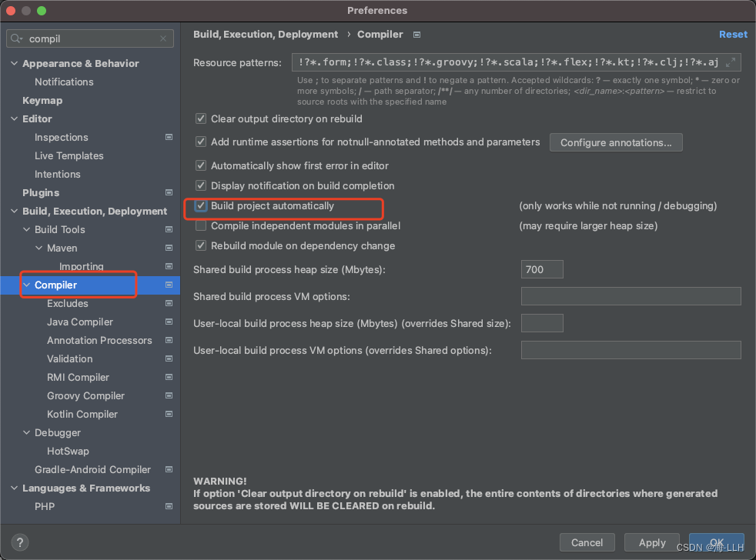
Task: Collapse the Compiler tree node chevron
Action: click(26, 285)
